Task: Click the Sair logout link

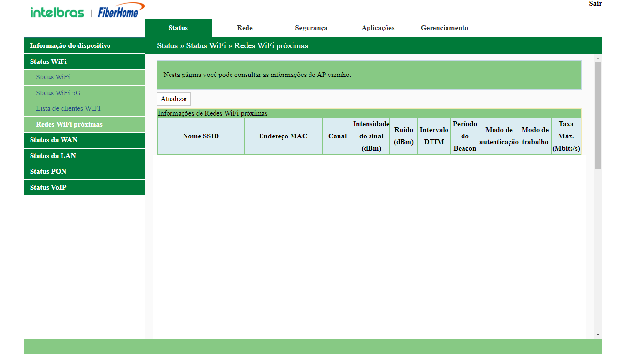Action: [x=595, y=4]
